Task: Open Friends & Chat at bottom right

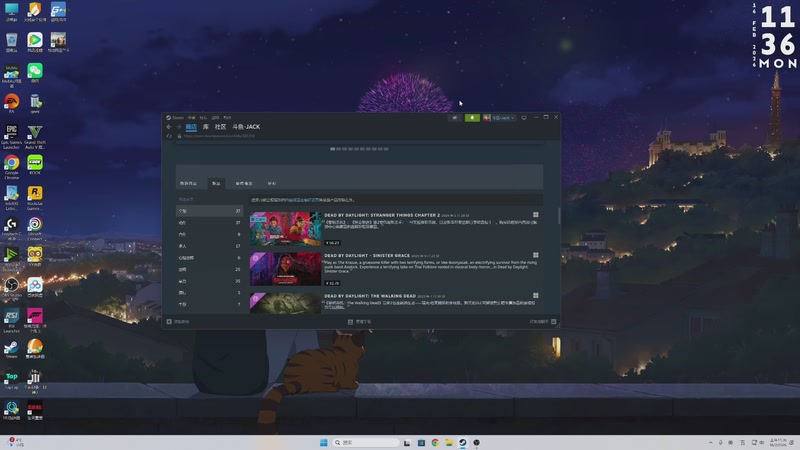Action: tap(543, 322)
